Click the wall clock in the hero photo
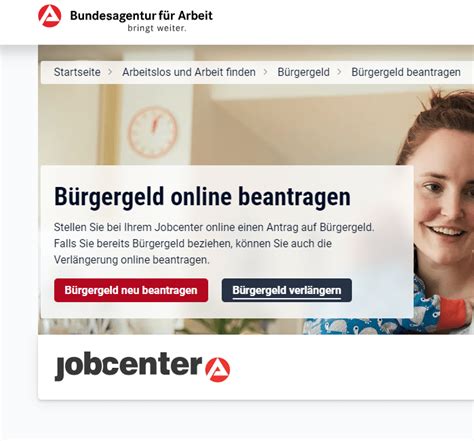The height and width of the screenshot is (441, 474). pos(152,132)
